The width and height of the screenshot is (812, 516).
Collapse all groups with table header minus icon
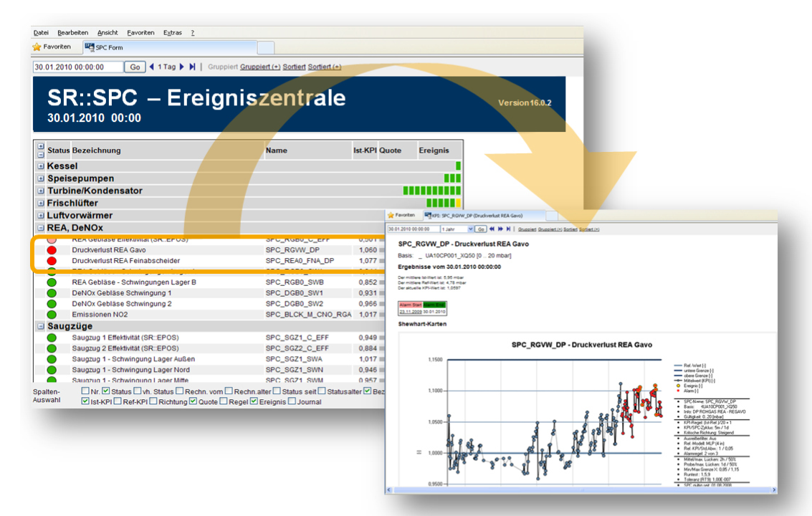point(40,154)
